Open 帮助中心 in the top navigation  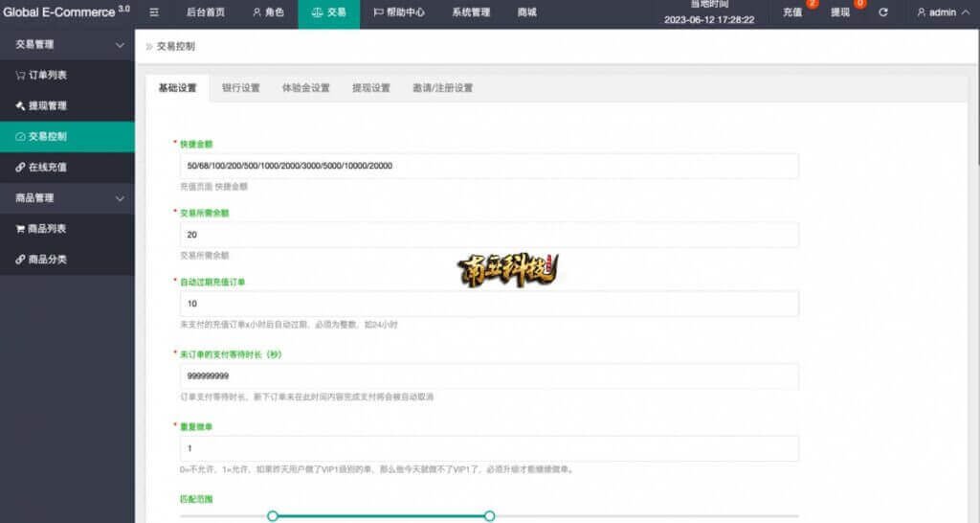[x=399, y=13]
